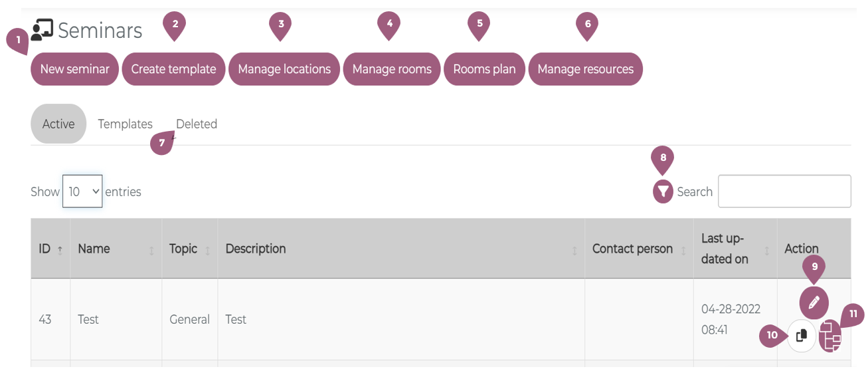The height and width of the screenshot is (379, 868).
Task: Go to the Rooms plan
Action: click(x=484, y=69)
